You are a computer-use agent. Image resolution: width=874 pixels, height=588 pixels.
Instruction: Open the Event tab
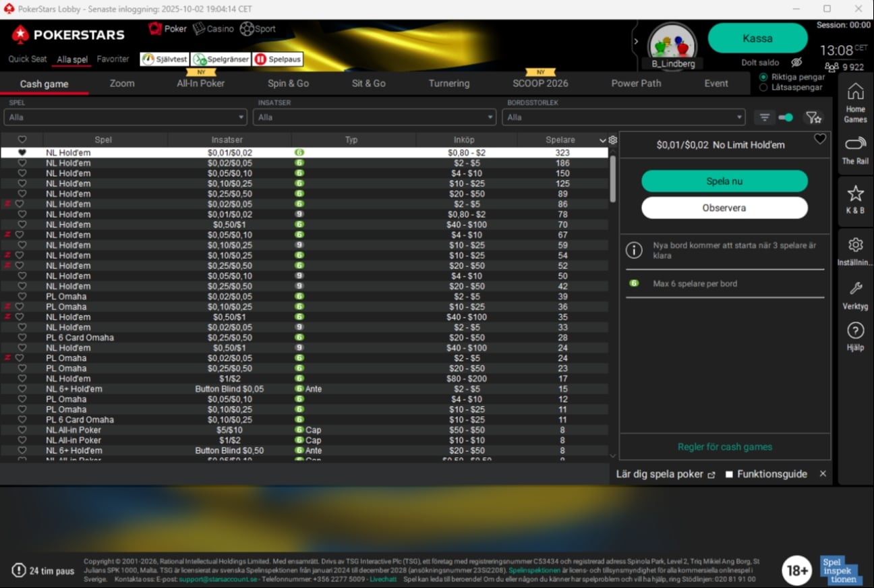coord(716,84)
